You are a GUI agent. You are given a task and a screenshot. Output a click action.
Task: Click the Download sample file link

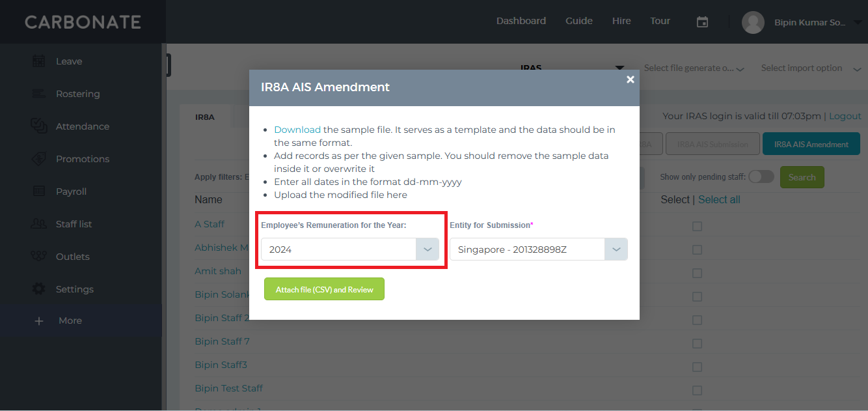297,130
